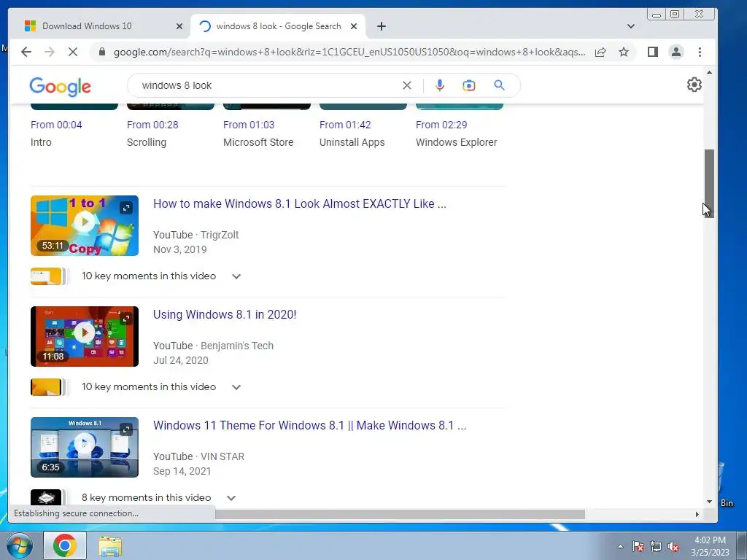The height and width of the screenshot is (560, 747).
Task: Stop page loading with the X button
Action: pyautogui.click(x=73, y=52)
